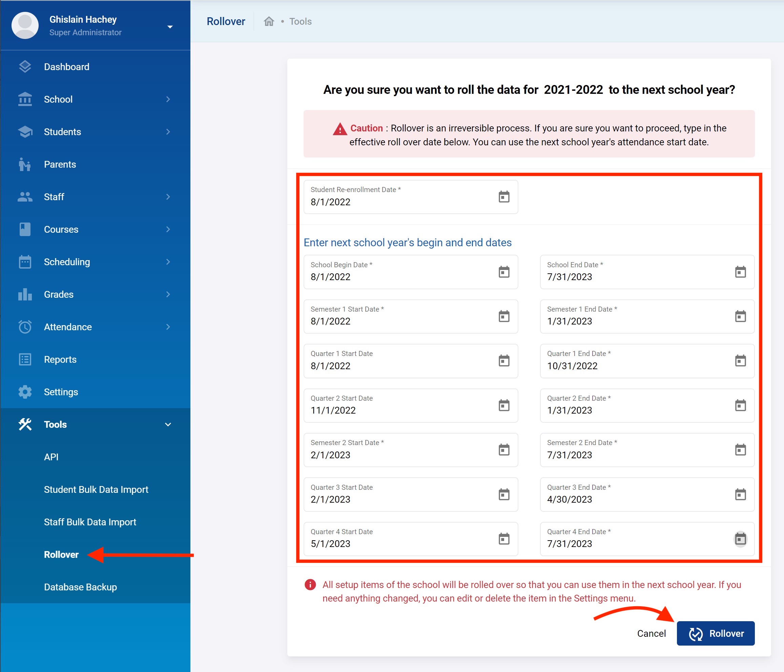The width and height of the screenshot is (784, 672).
Task: Open calendar picker for Student Re-enrollment Date
Action: pos(503,197)
